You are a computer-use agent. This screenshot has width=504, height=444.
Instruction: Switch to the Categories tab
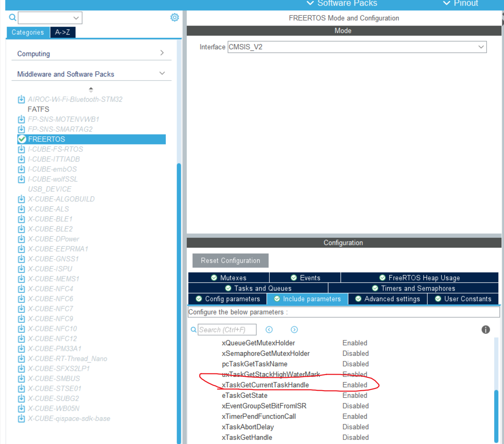pos(28,32)
